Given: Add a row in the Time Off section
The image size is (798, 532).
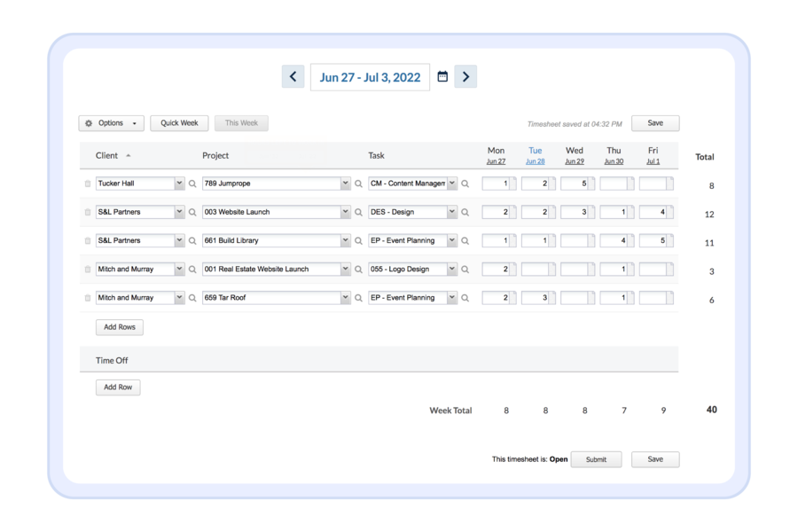Looking at the screenshot, I should click(117, 387).
